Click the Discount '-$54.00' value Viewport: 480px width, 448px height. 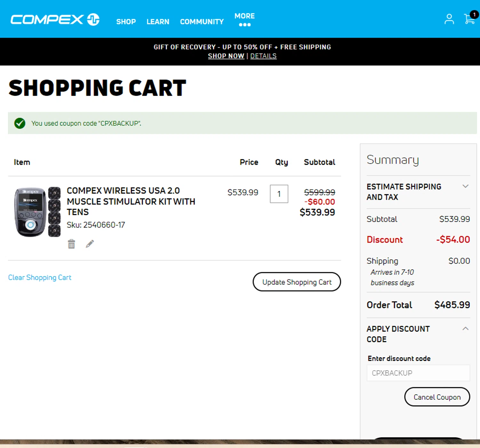tap(453, 239)
